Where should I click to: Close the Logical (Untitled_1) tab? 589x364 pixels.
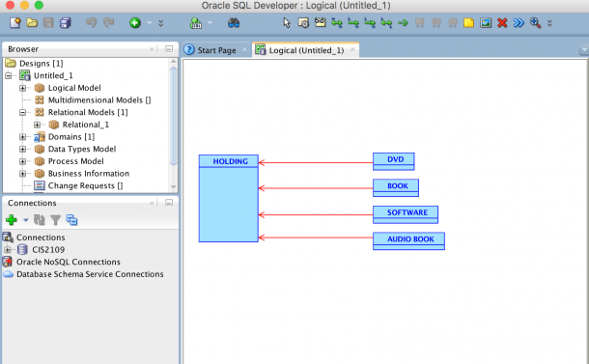(x=352, y=49)
